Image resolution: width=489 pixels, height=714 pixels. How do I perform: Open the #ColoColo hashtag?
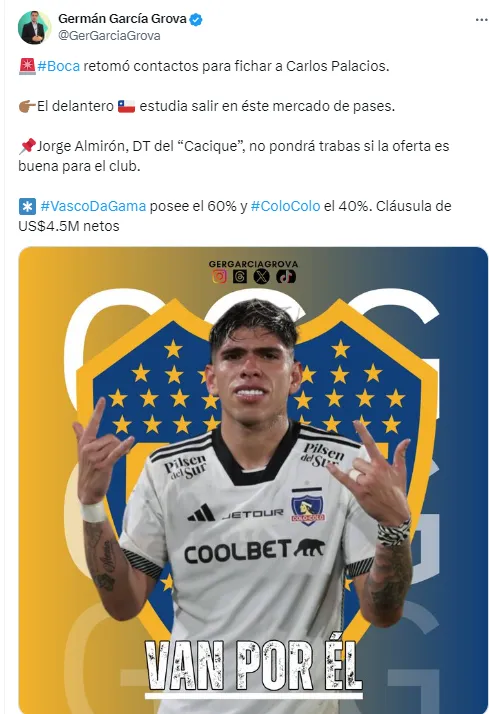click(x=285, y=206)
